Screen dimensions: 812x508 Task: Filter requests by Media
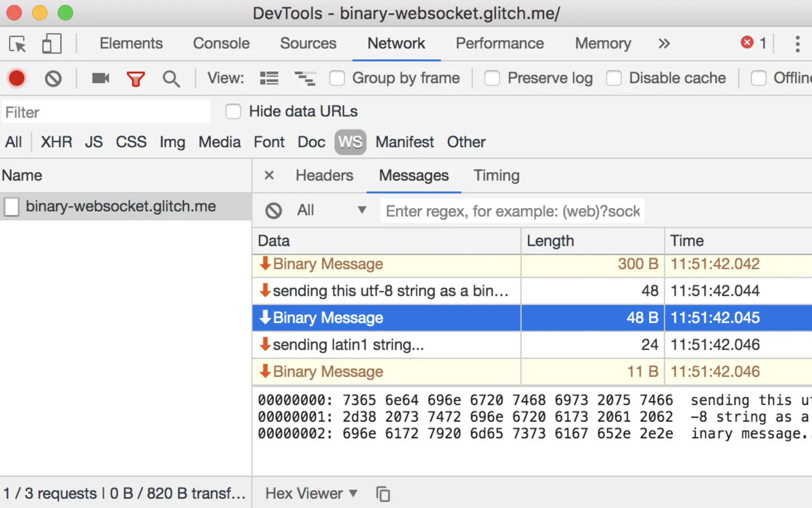220,142
